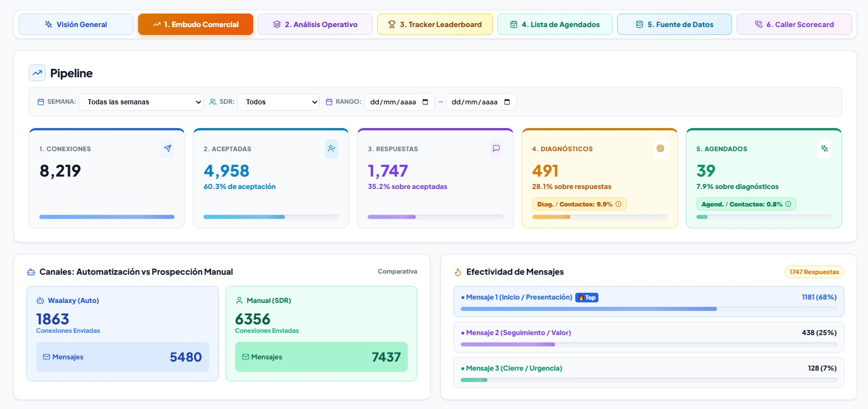Click the envelope icon in the Manual Mensajes row
The width and height of the screenshot is (868, 409).
coord(245,357)
